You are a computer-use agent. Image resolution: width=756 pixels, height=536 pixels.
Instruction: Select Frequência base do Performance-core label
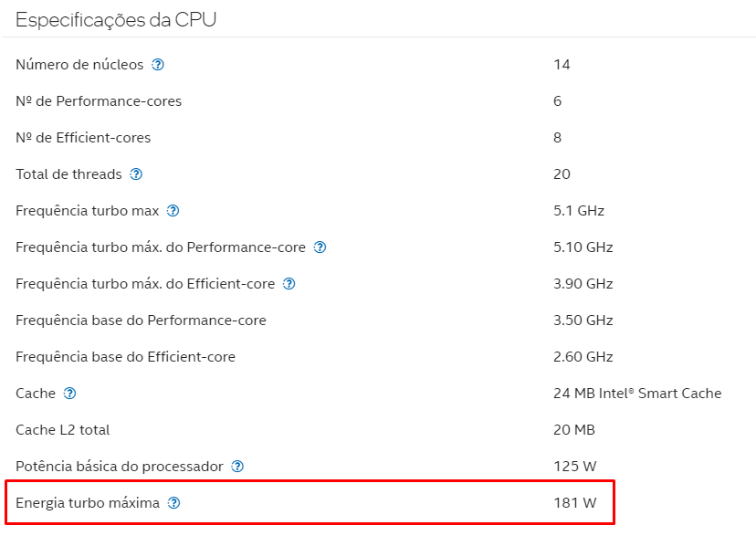[141, 321]
